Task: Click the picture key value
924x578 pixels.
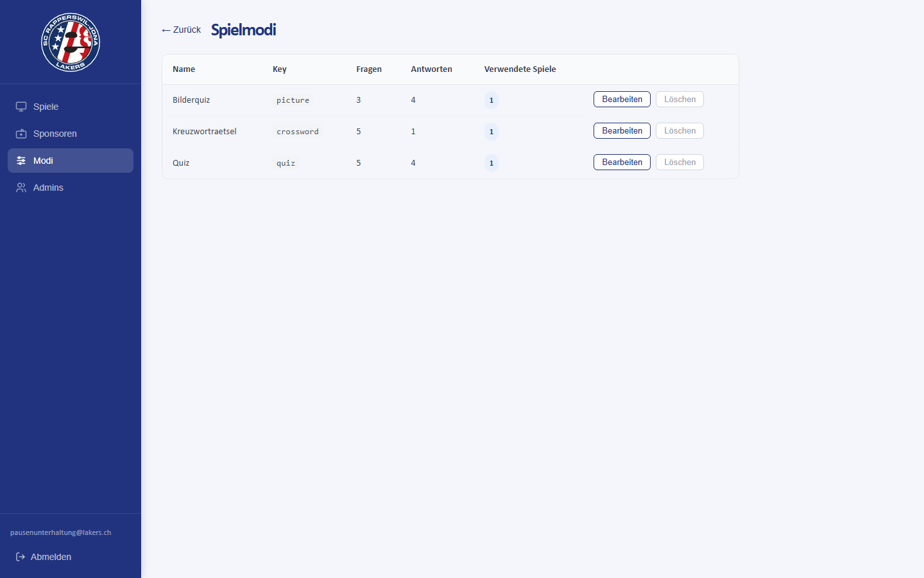Action: click(293, 100)
